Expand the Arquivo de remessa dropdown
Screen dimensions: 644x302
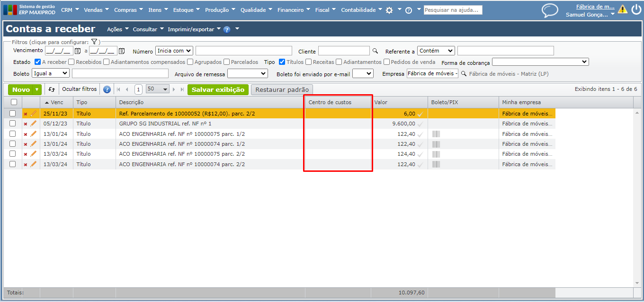pos(247,73)
